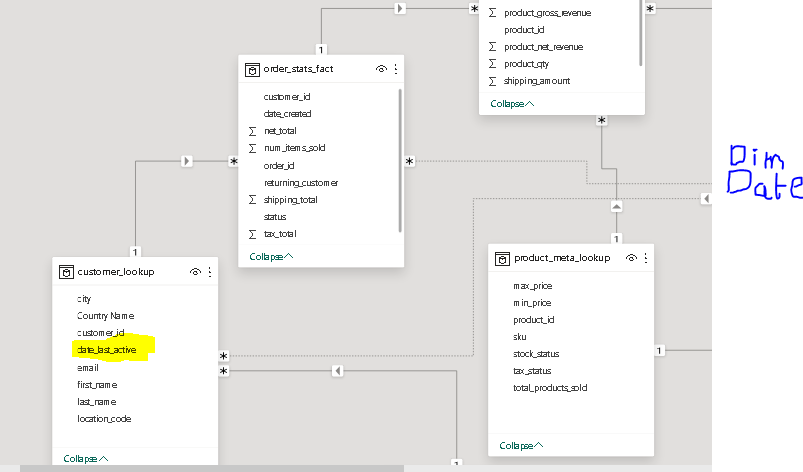Select the total_products_sold field
Screen dimensions: 803x472
point(550,388)
